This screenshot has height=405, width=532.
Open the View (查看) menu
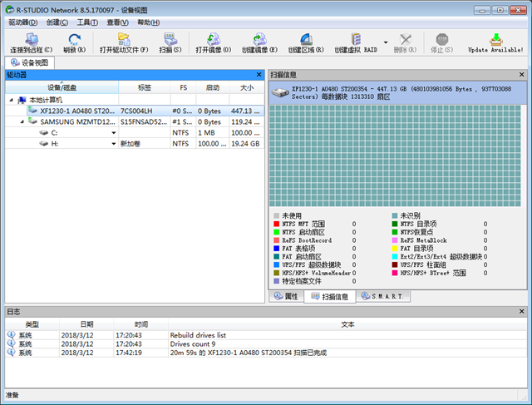click(117, 22)
